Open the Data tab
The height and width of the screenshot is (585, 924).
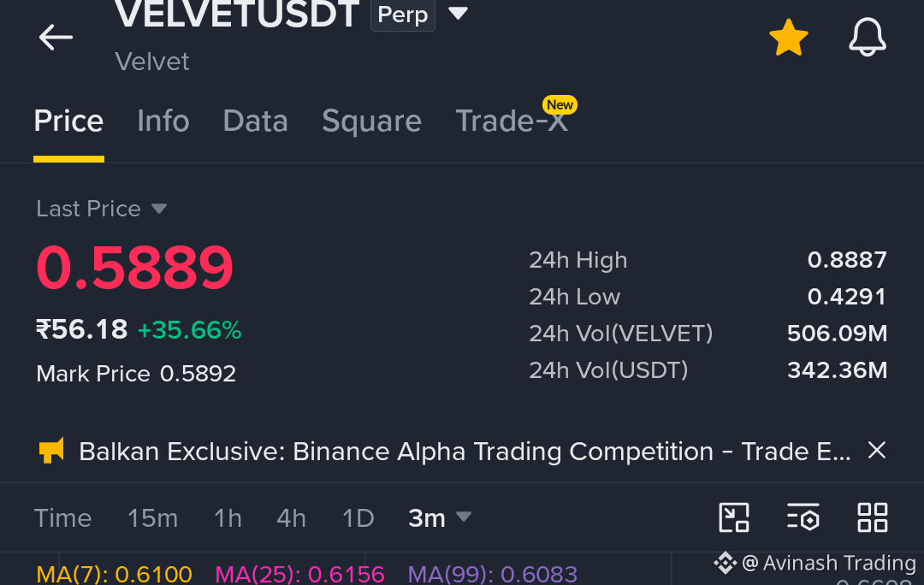pos(255,121)
